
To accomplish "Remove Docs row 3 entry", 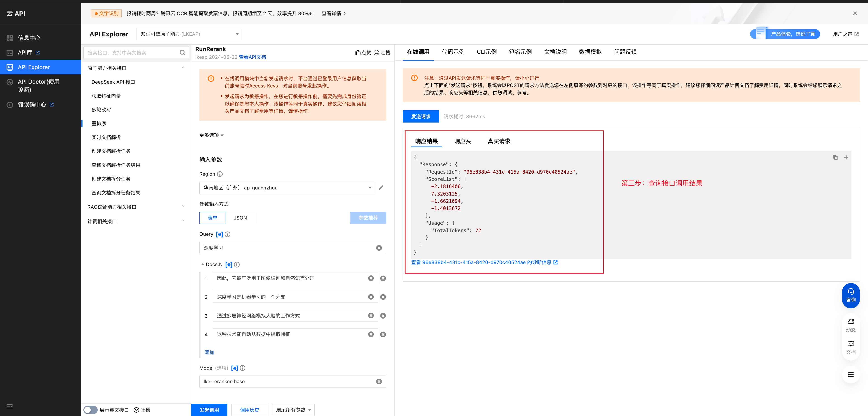I will click(383, 316).
